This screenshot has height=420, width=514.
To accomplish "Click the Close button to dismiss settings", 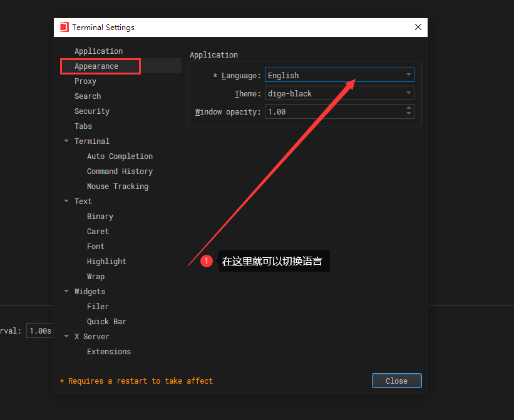I will (396, 380).
